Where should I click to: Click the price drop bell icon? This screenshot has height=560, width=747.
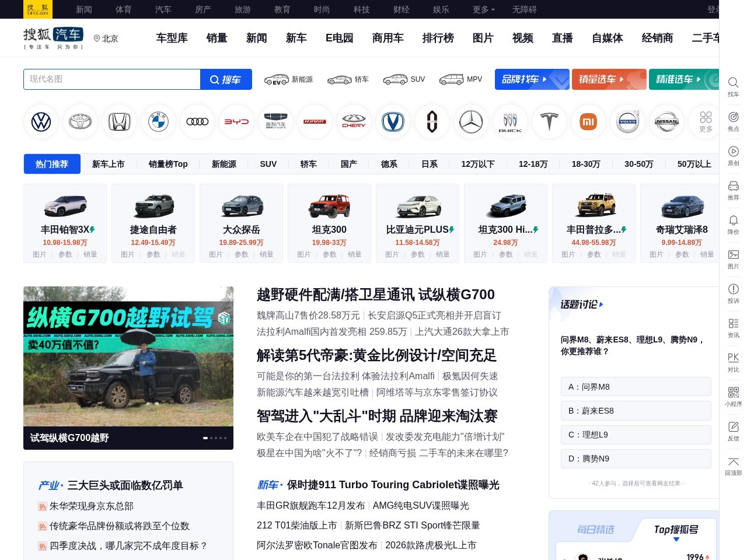point(733,223)
